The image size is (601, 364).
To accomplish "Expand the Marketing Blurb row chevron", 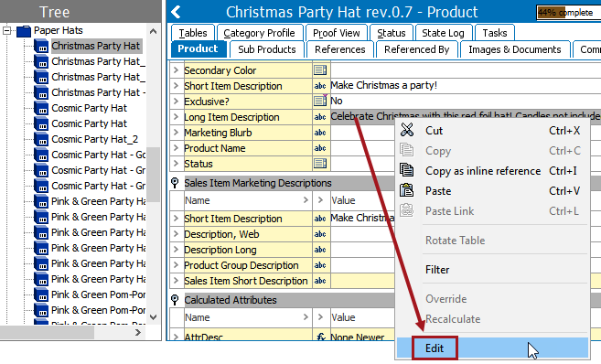I will [x=176, y=133].
